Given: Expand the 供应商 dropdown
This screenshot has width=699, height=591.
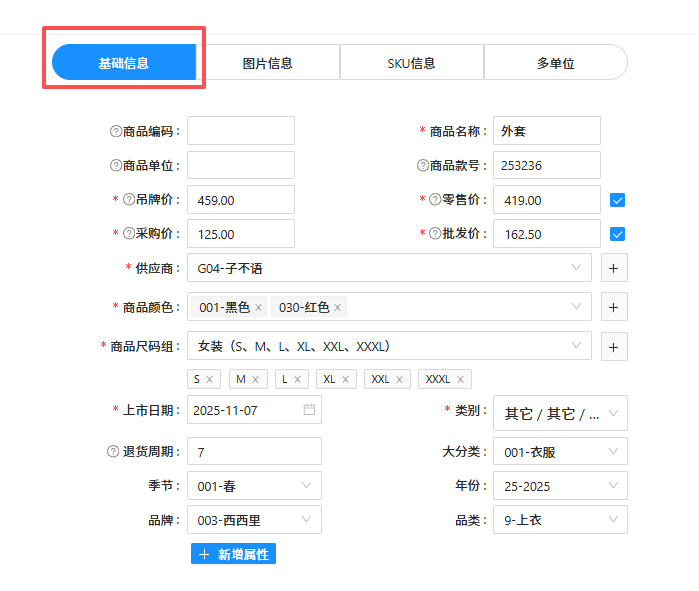Looking at the screenshot, I should [389, 268].
